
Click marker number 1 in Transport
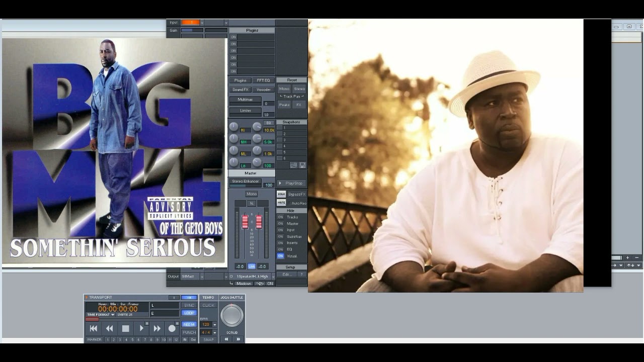(x=107, y=340)
